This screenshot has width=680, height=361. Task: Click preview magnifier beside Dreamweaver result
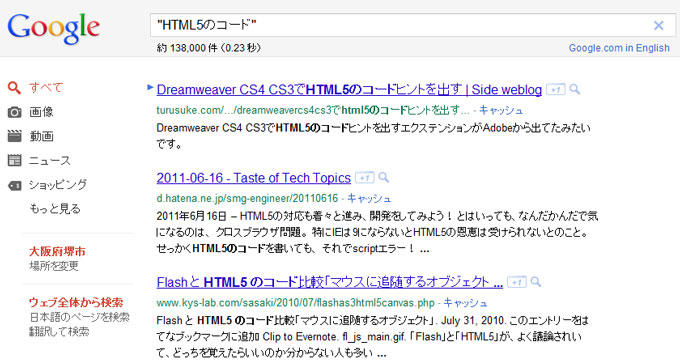click(575, 89)
